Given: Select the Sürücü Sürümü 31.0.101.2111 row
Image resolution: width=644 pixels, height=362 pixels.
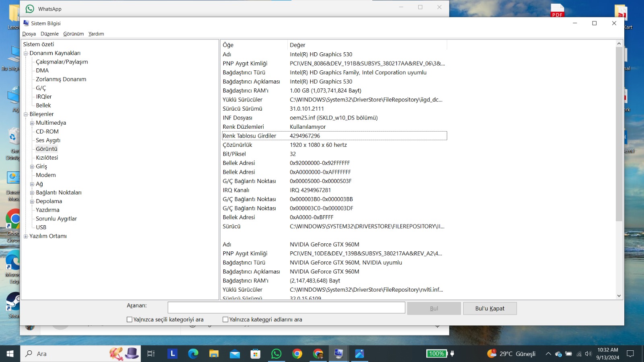Looking at the screenshot, I should point(334,109).
